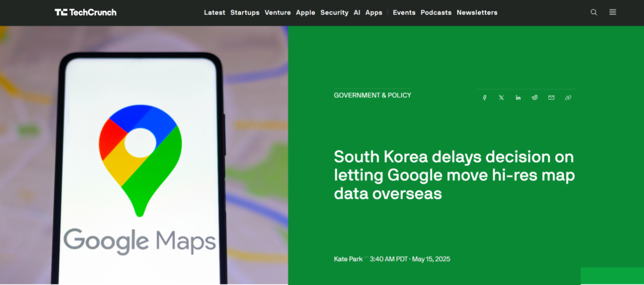Image resolution: width=644 pixels, height=285 pixels.
Task: Open the Latest menu item
Action: (x=215, y=12)
